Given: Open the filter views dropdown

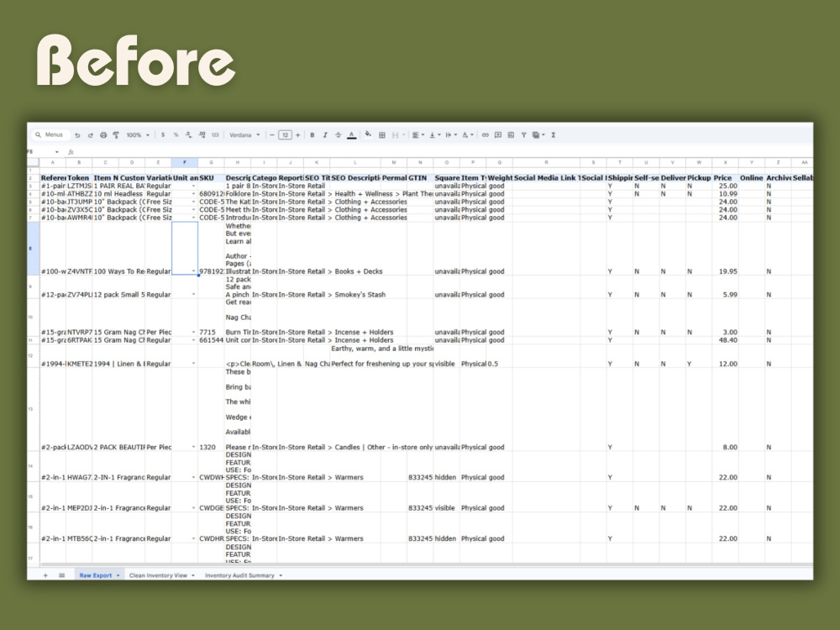Looking at the screenshot, I should tap(538, 135).
